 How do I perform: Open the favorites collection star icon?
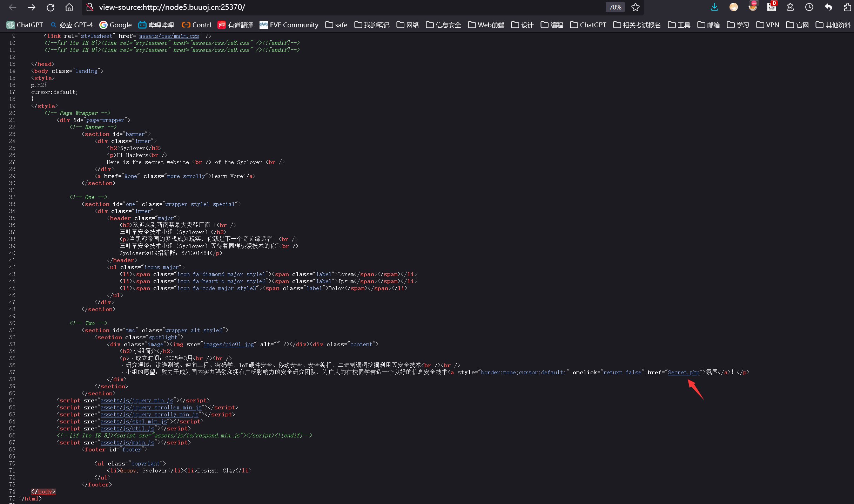point(790,7)
